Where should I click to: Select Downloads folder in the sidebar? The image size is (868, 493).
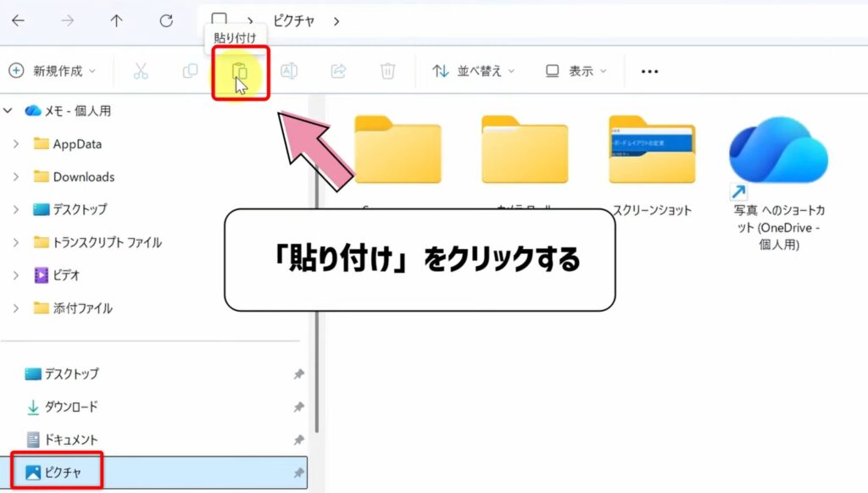(83, 177)
